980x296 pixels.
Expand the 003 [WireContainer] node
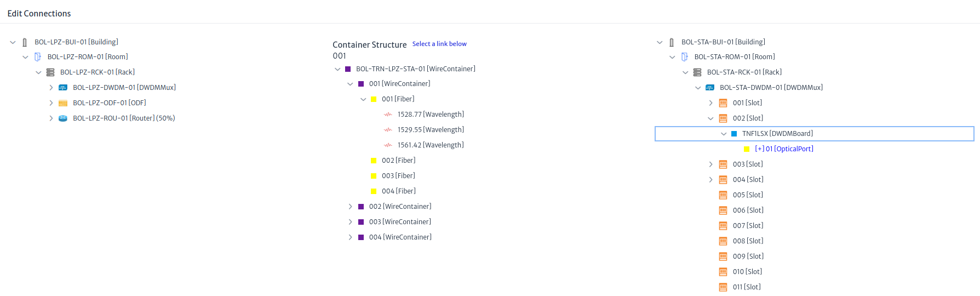(x=350, y=222)
